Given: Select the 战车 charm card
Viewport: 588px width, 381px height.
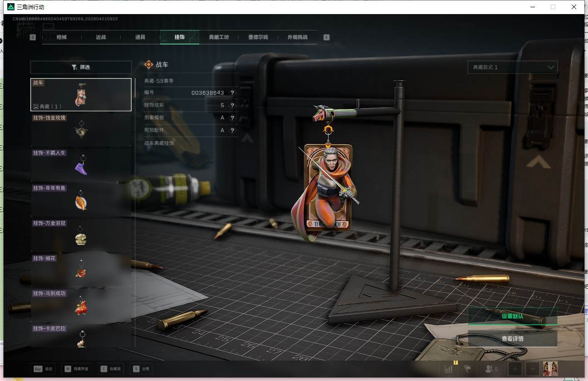Looking at the screenshot, I should (81, 94).
